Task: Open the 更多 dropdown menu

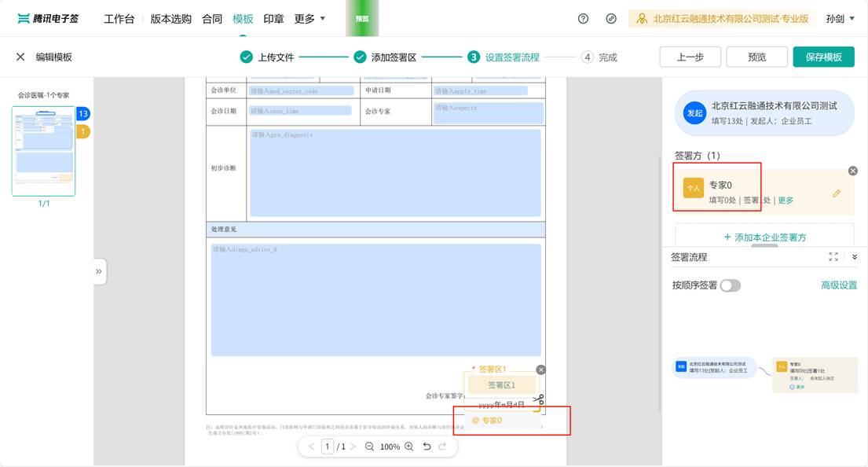Action: click(309, 19)
